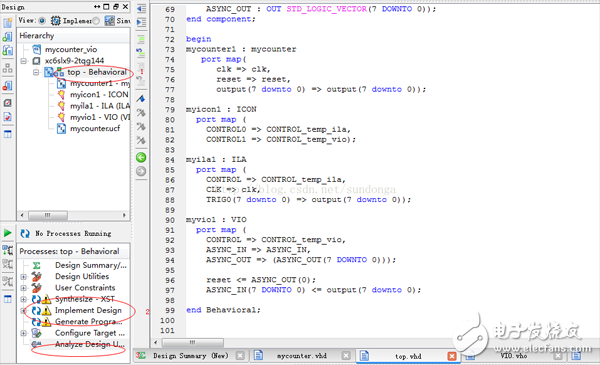
Task: Close the mycounter.vhd tab
Action: [x=346, y=356]
